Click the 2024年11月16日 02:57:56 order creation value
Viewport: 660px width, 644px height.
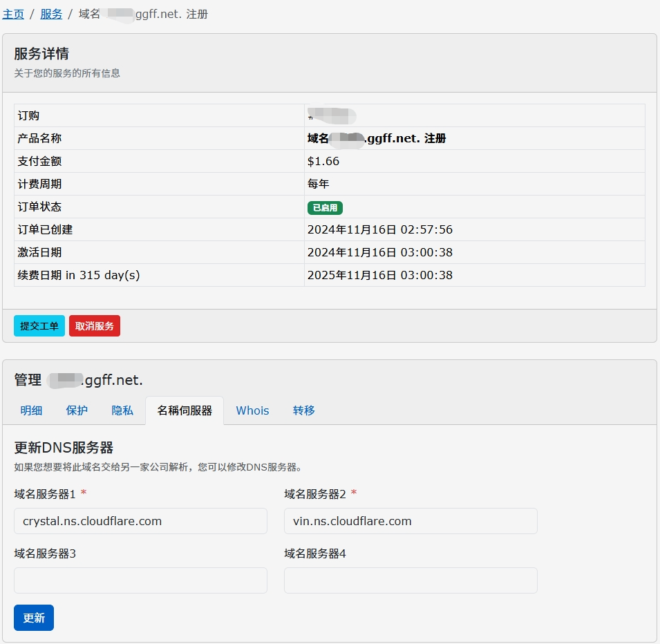[379, 229]
